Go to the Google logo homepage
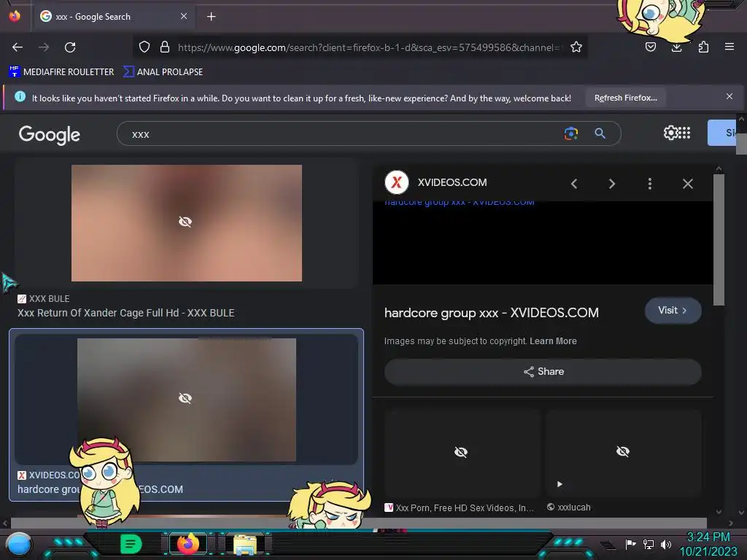This screenshot has width=747, height=560. (50, 135)
